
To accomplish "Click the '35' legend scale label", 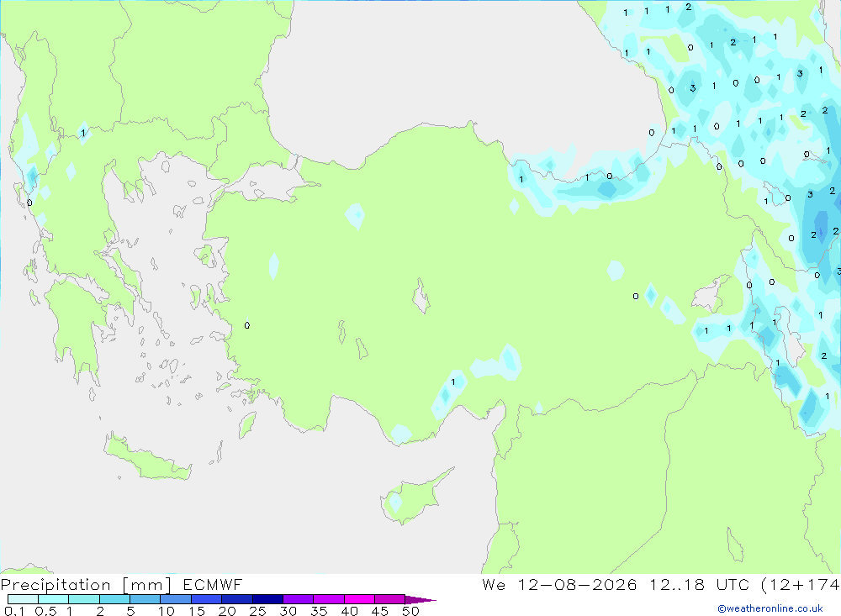I will [x=319, y=611].
